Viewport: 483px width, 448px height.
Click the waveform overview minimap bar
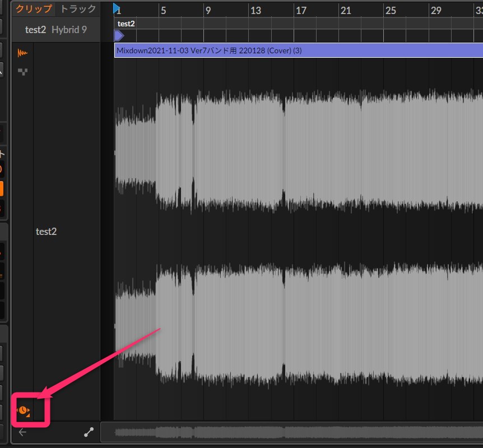(291, 432)
